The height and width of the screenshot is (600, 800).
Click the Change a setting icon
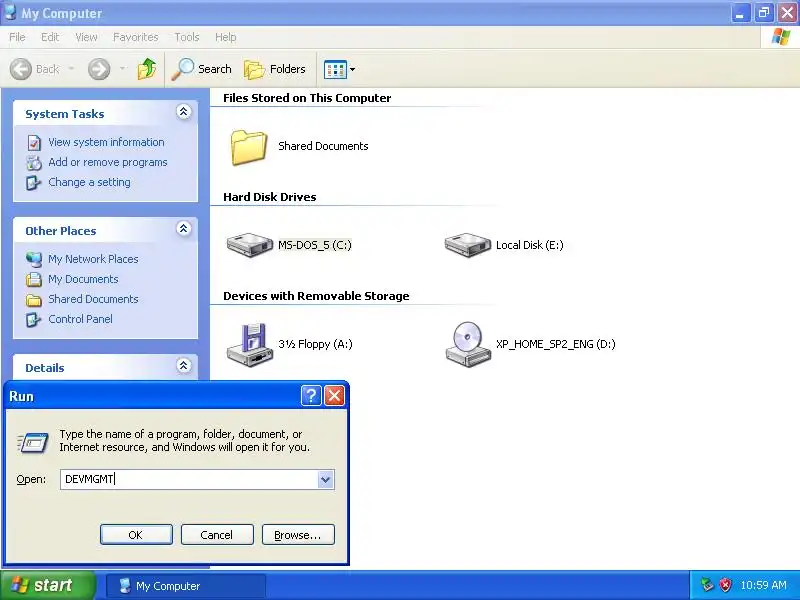34,183
